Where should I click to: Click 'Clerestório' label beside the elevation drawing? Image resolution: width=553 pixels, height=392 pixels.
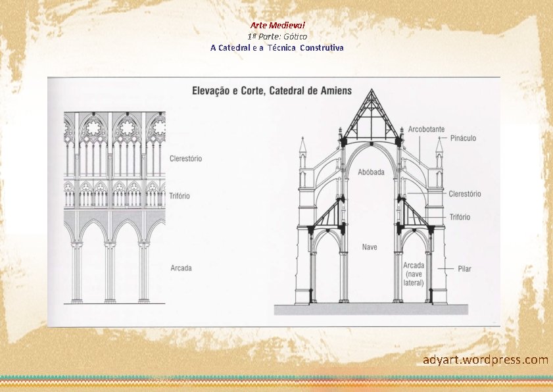(x=186, y=159)
